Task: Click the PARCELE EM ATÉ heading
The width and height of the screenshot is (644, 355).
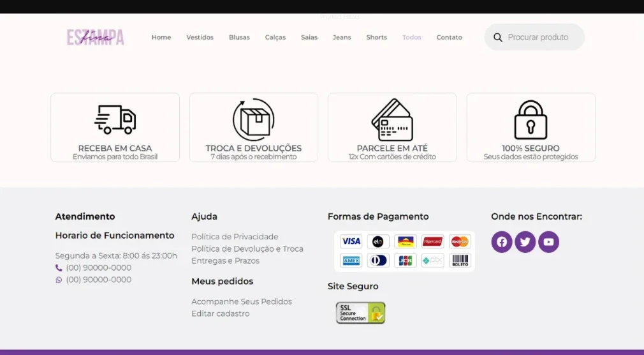Action: click(x=392, y=148)
